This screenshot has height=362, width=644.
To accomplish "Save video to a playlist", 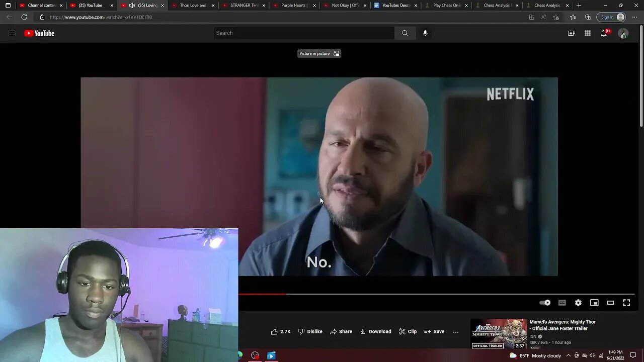I will [x=434, y=332].
